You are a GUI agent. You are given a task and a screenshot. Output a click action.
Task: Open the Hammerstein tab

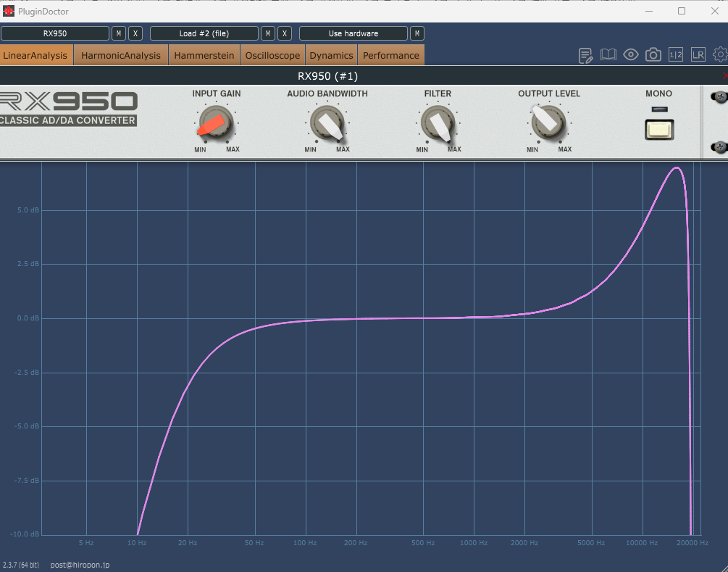tap(204, 55)
